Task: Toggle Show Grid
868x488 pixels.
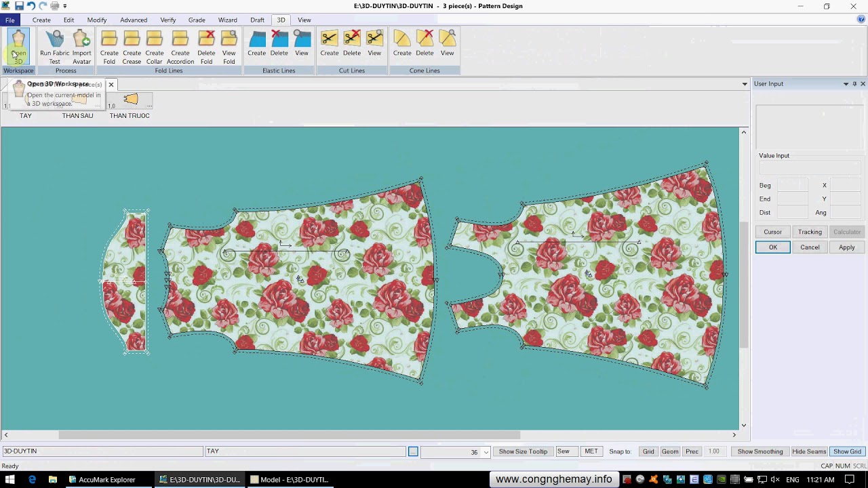Action: pos(847,451)
